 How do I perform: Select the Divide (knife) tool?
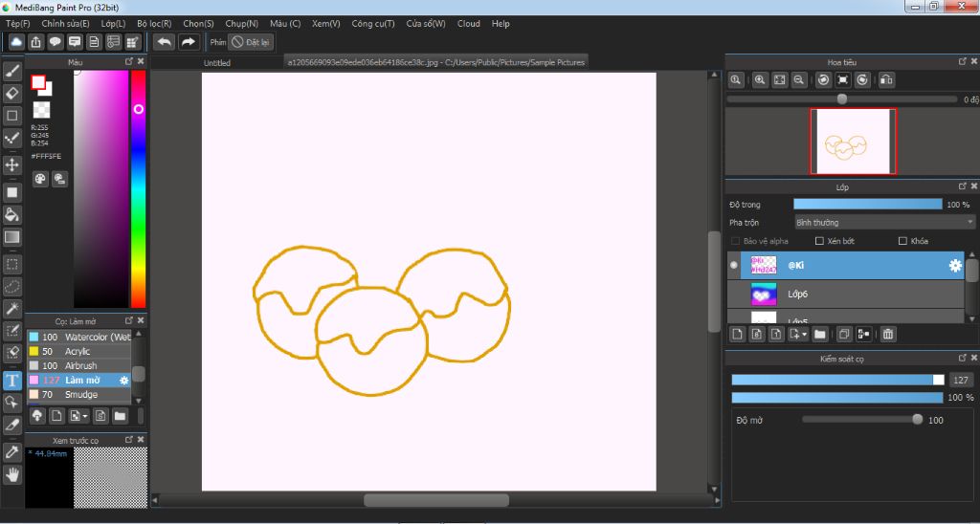(11, 425)
